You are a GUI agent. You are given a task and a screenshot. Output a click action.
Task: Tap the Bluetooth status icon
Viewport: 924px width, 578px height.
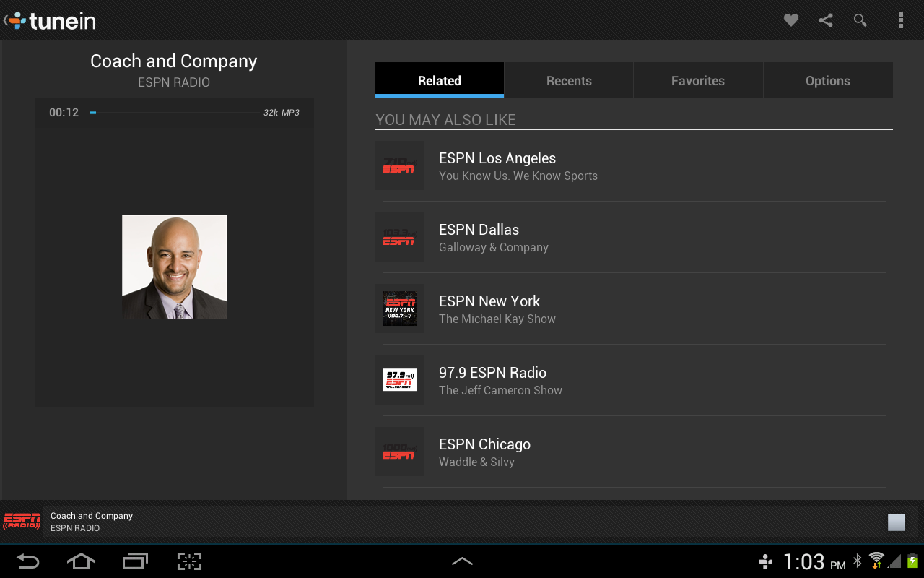point(858,561)
